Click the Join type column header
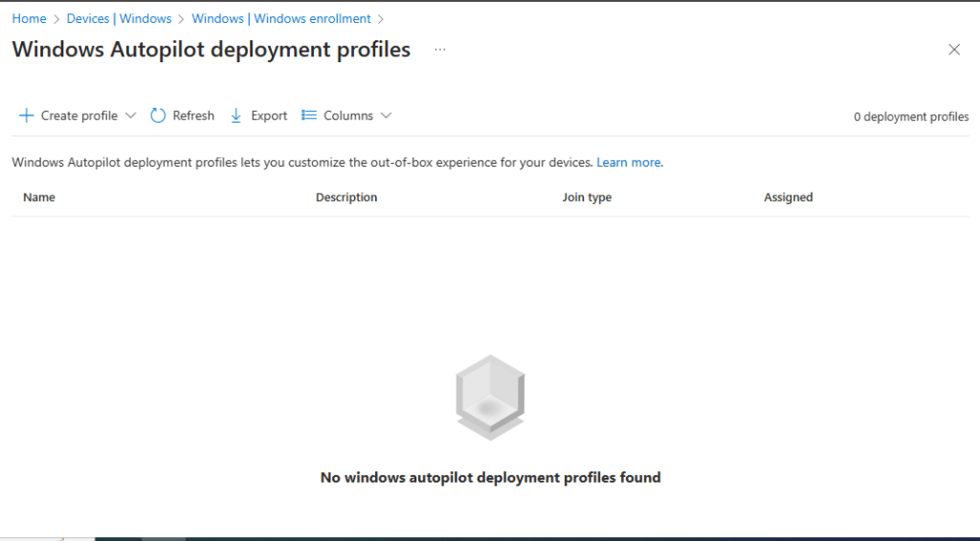 point(587,197)
